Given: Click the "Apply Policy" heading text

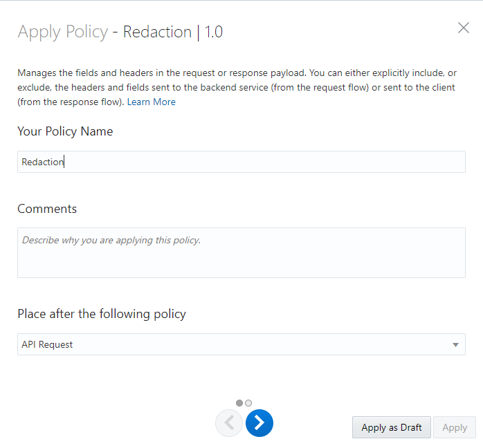Looking at the screenshot, I should (x=62, y=32).
